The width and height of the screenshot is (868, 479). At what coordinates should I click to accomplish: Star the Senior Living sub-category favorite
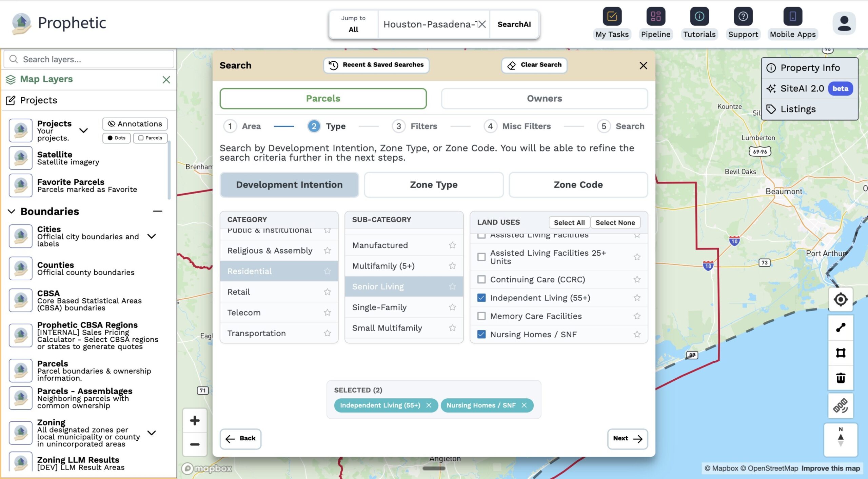pyautogui.click(x=452, y=286)
